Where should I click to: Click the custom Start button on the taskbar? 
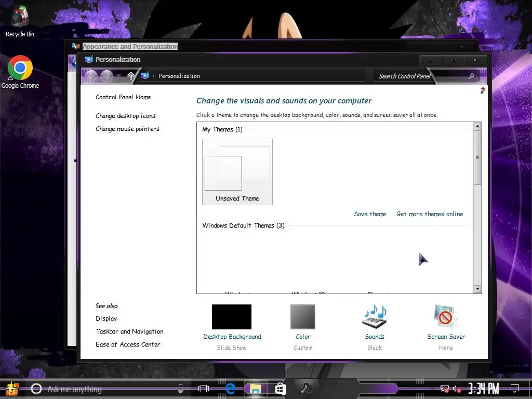(12, 389)
